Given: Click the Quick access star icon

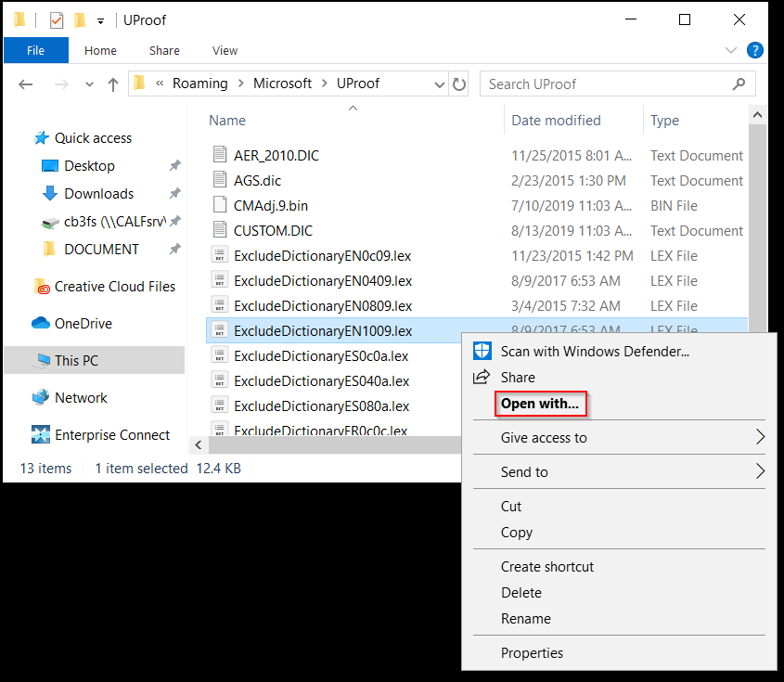Looking at the screenshot, I should pos(41,137).
